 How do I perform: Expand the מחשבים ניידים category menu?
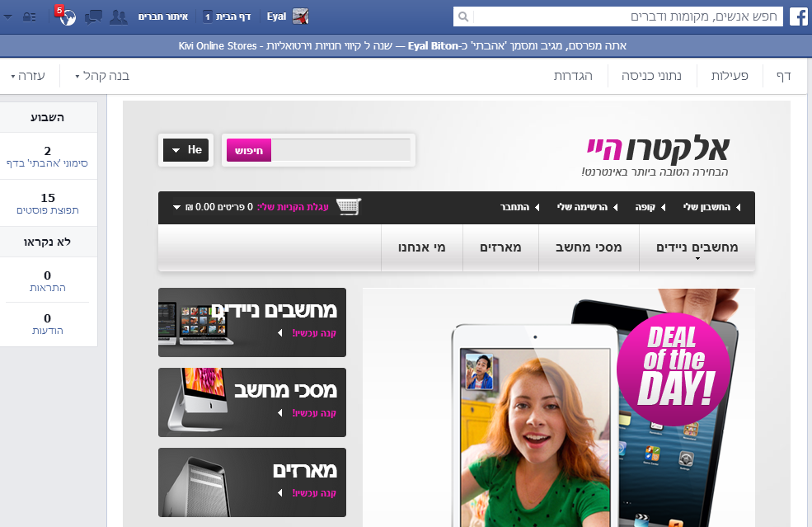click(697, 247)
